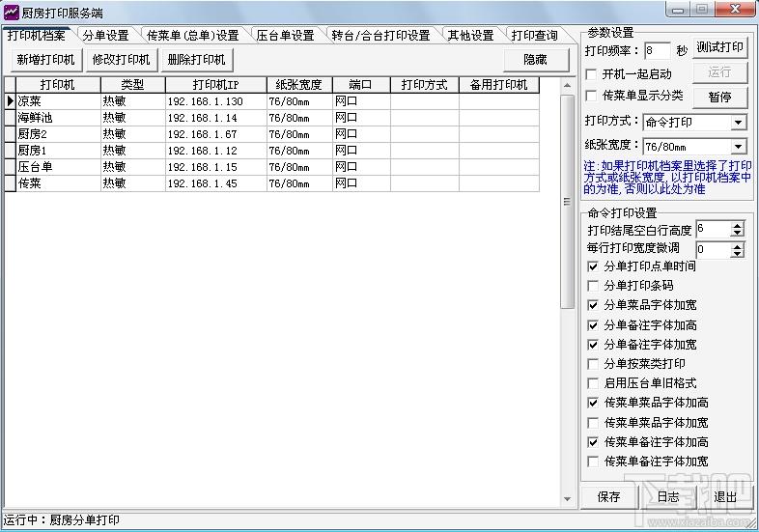This screenshot has width=759, height=532.
Task: Select the row marker arrow for 凉菜
Action: 11,101
